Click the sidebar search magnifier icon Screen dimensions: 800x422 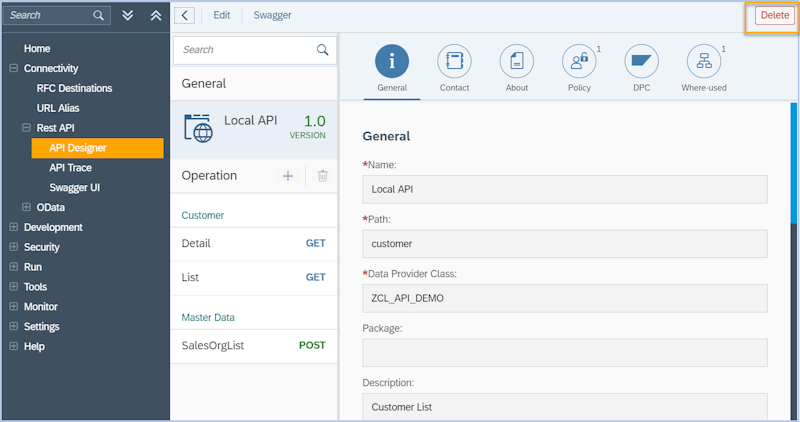tap(98, 15)
